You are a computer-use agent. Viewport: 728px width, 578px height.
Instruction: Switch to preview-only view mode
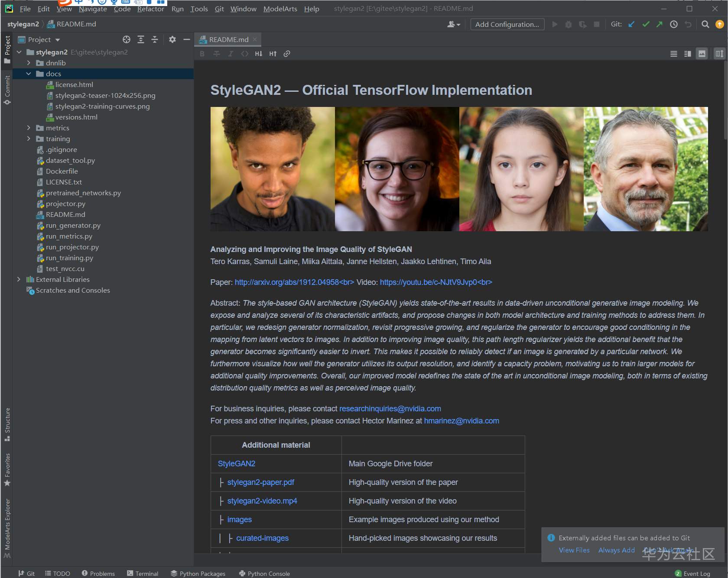pos(702,54)
